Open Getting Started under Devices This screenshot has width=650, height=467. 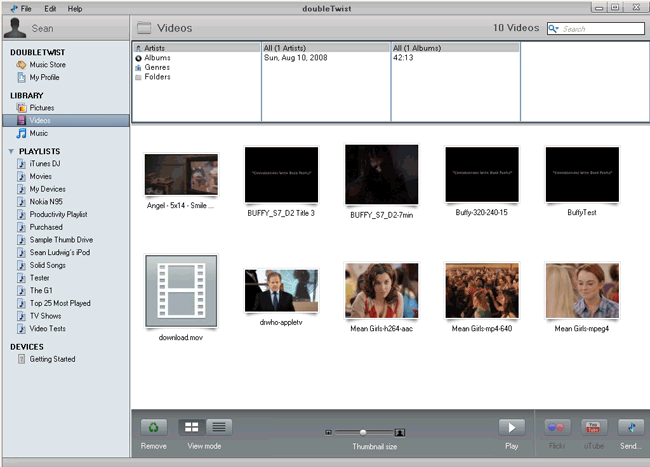coord(52,359)
